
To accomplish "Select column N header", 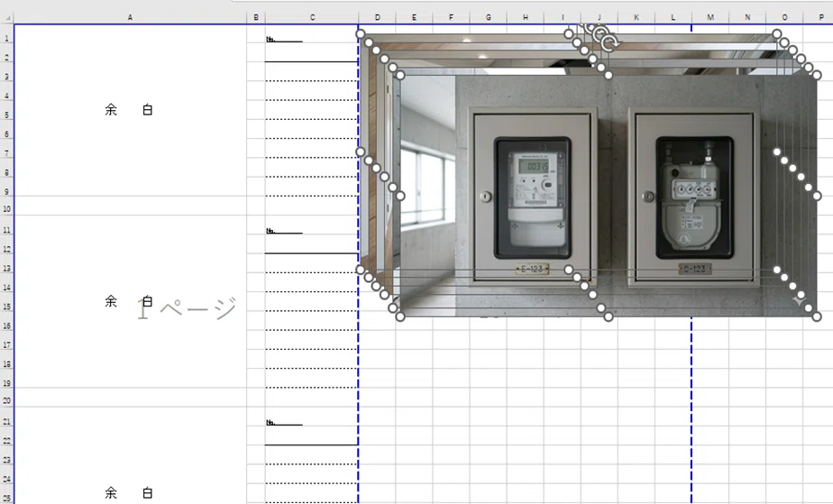I will tap(747, 17).
